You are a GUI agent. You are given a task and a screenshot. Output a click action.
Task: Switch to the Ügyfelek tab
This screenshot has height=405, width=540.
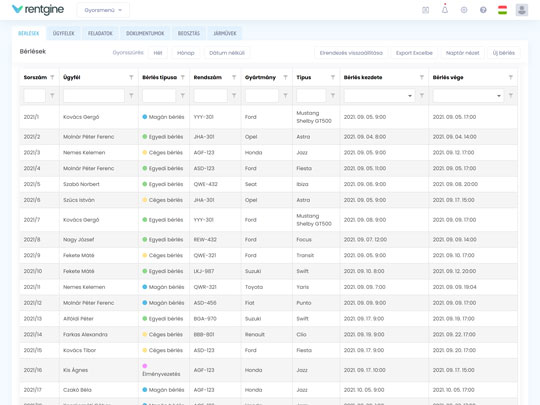pos(63,33)
